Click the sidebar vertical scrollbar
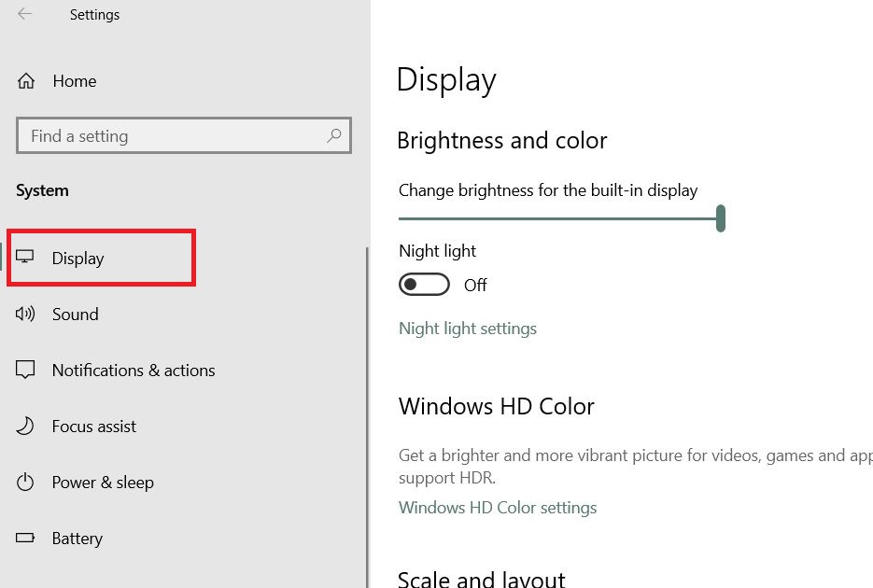 (x=367, y=417)
